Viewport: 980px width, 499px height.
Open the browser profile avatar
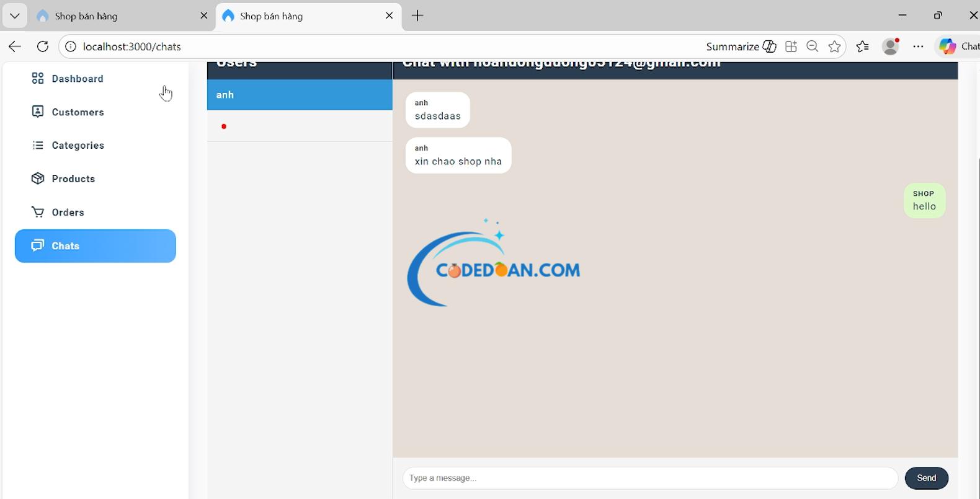(891, 46)
